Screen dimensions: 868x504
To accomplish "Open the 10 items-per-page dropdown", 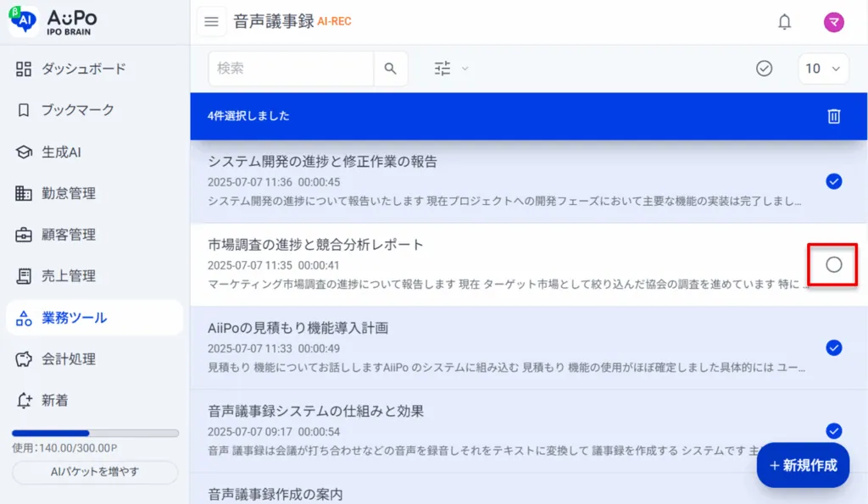I will tap(823, 69).
